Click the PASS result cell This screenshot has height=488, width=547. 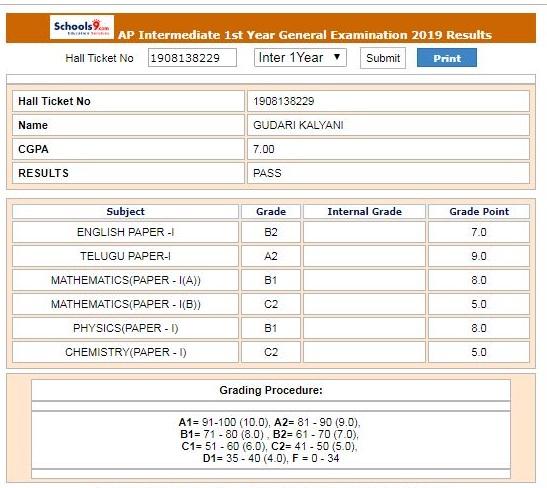[x=388, y=173]
